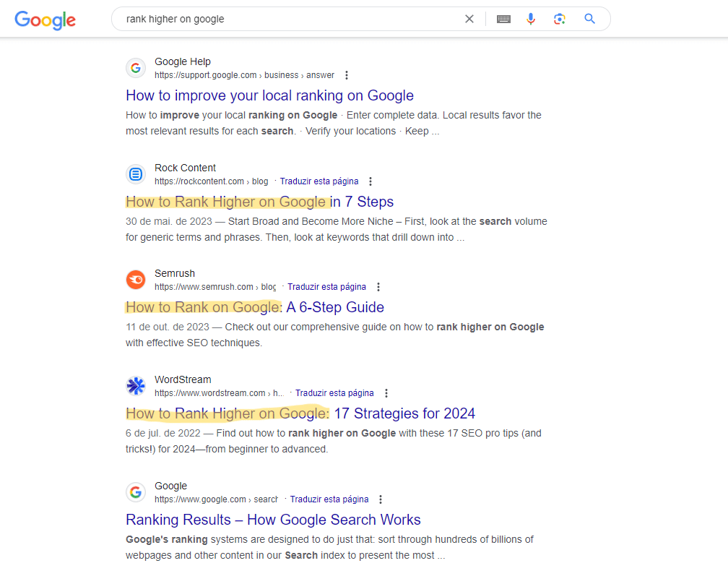Open more options for WordStream result
Viewport: 728px width, 571px height.
tap(386, 393)
